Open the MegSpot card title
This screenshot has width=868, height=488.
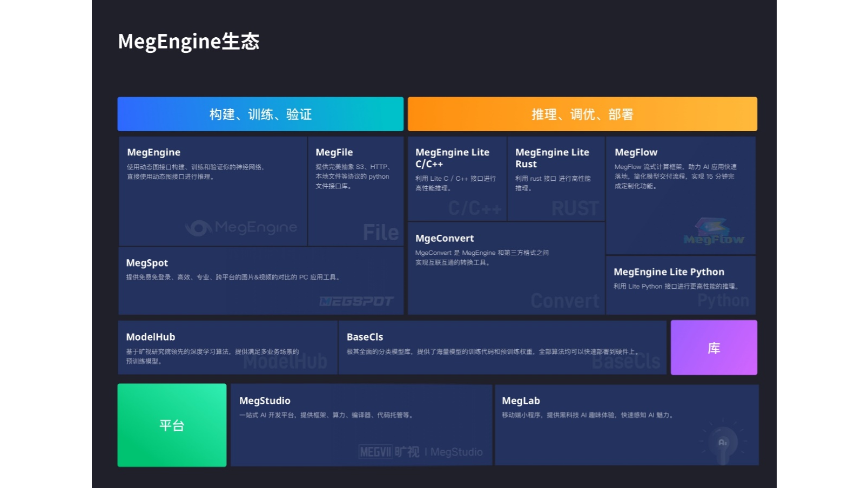(147, 263)
